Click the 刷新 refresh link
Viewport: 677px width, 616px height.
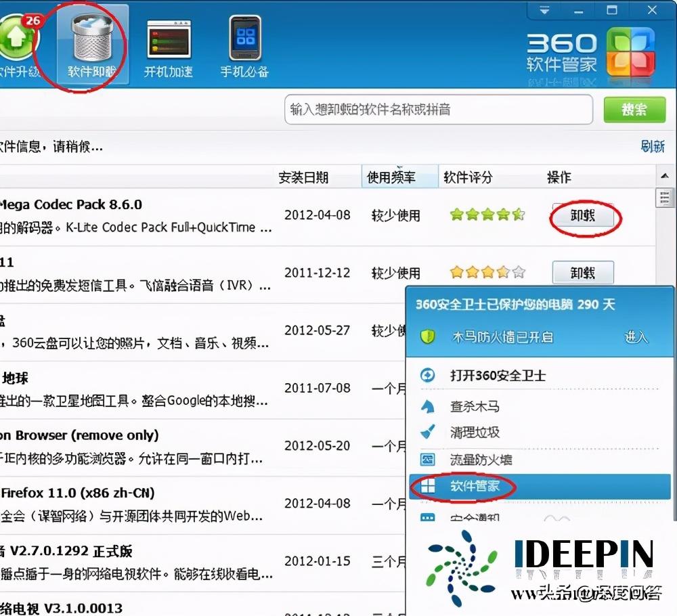point(653,147)
